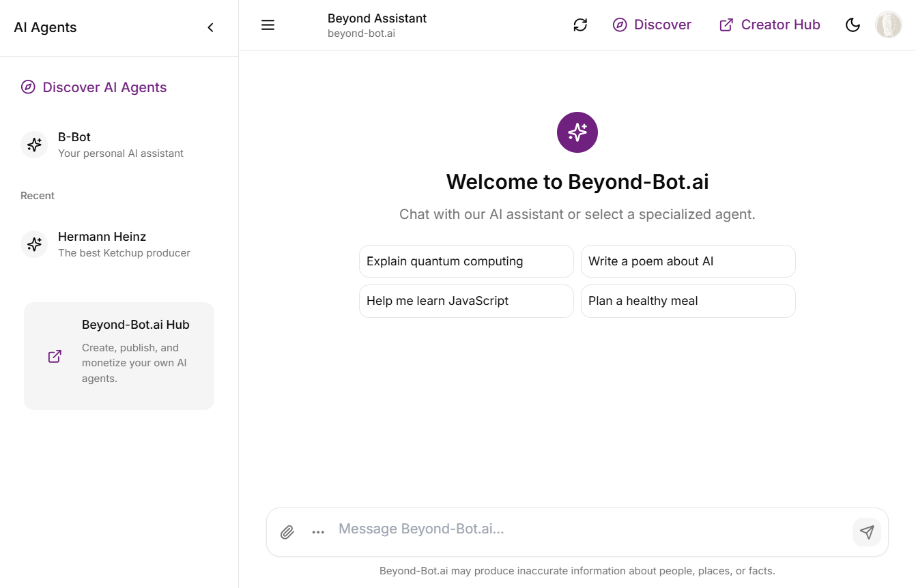Click the paperclip attach file icon
916x588 pixels.
[x=287, y=532]
